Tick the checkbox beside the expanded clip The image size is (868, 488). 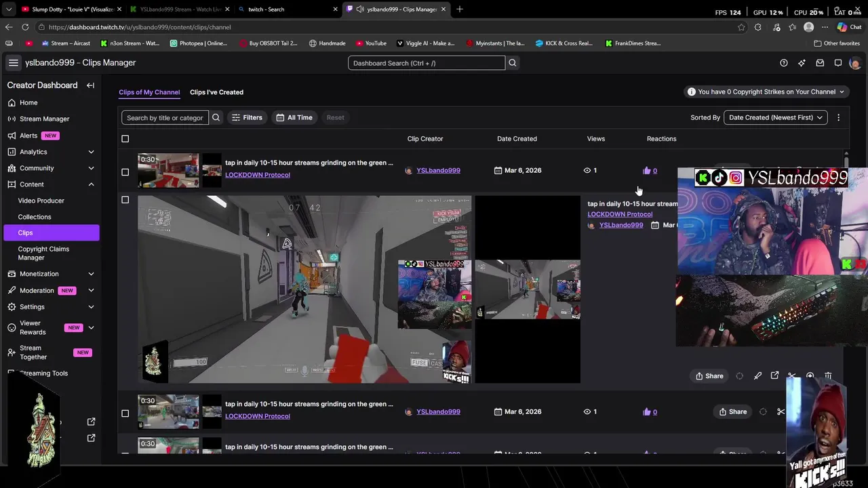click(125, 200)
